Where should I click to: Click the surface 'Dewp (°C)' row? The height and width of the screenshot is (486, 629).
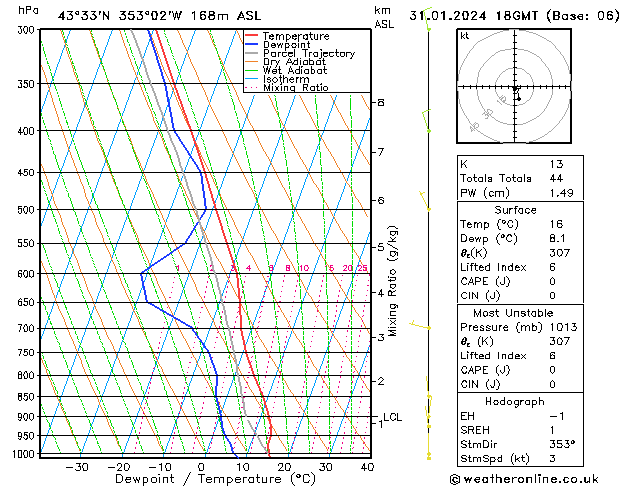520,239
